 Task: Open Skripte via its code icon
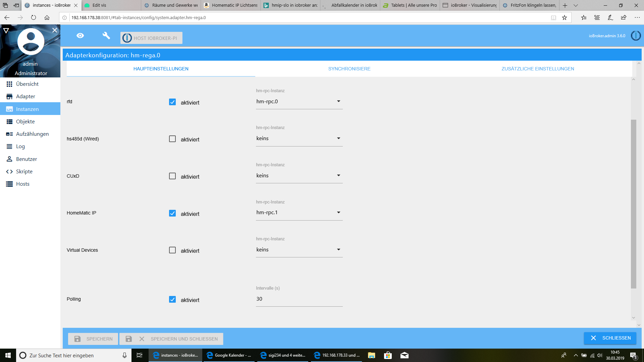(x=9, y=172)
